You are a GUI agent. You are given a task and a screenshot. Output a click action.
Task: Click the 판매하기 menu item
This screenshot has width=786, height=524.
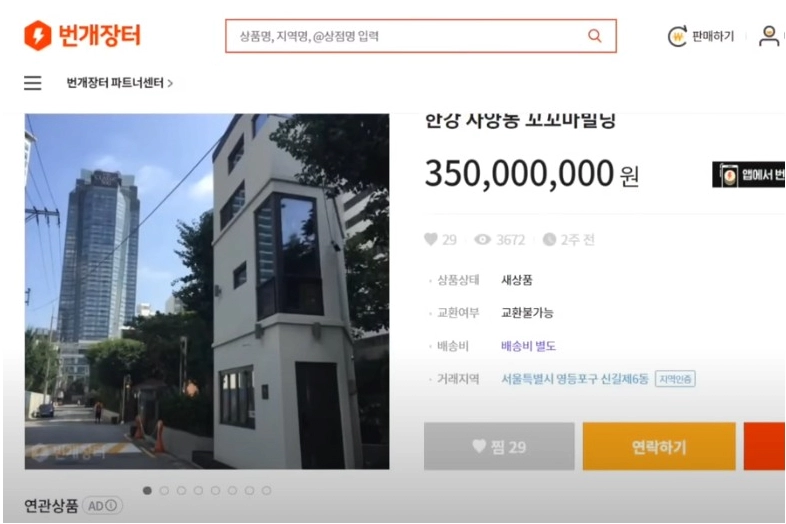point(712,36)
